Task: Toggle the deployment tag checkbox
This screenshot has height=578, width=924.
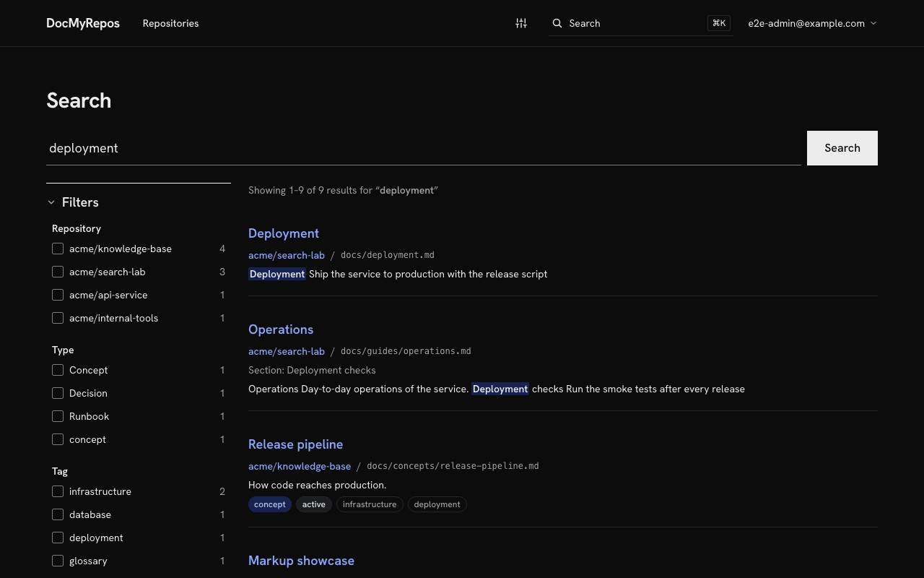Action: (x=58, y=538)
